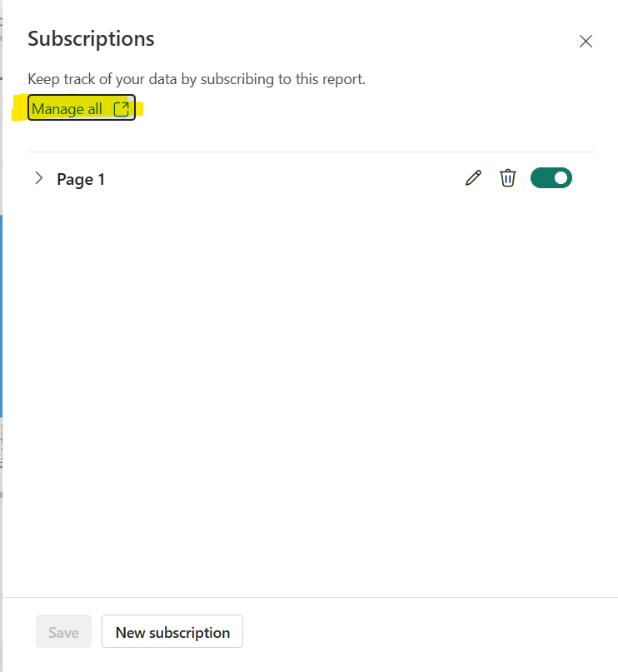Viewport: 618px width, 672px height.
Task: Dismiss the panel with the X icon
Action: pos(586,42)
